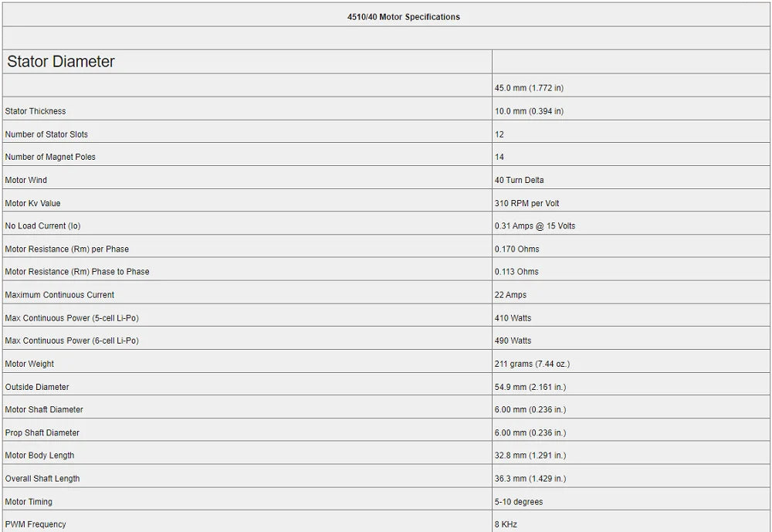Click the 45.0 mm (1.772 in) value
This screenshot has width=772, height=532.
click(529, 88)
